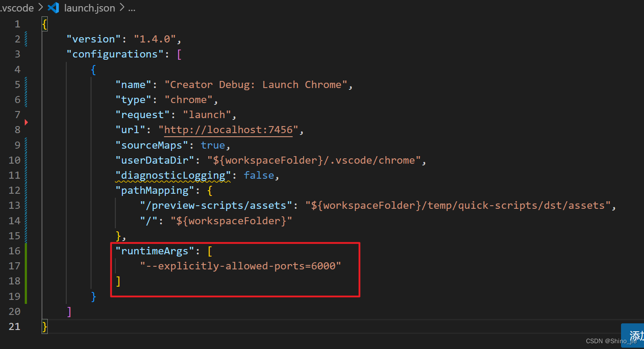Click the purple closing bracket on line 20

69,312
